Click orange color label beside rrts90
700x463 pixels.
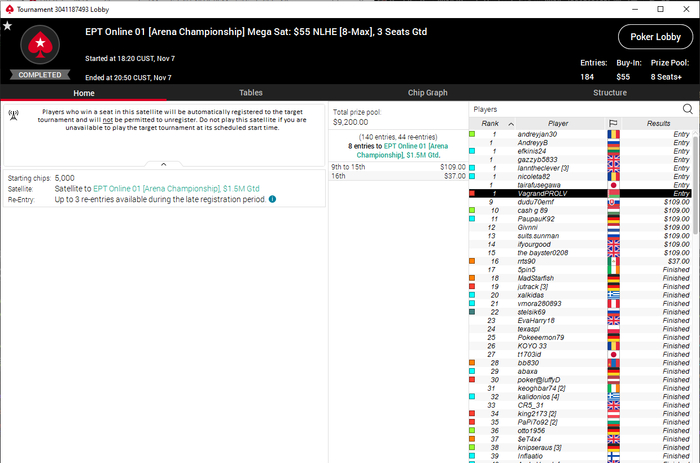coord(472,261)
